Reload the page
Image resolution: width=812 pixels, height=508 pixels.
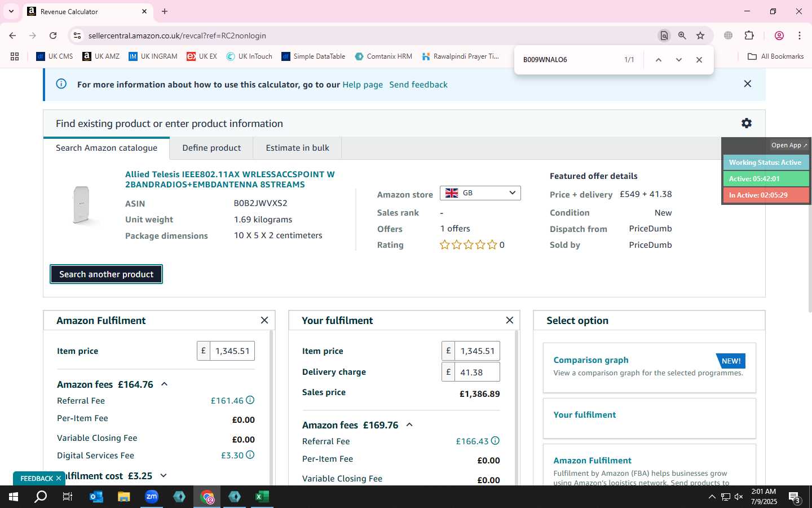point(53,36)
